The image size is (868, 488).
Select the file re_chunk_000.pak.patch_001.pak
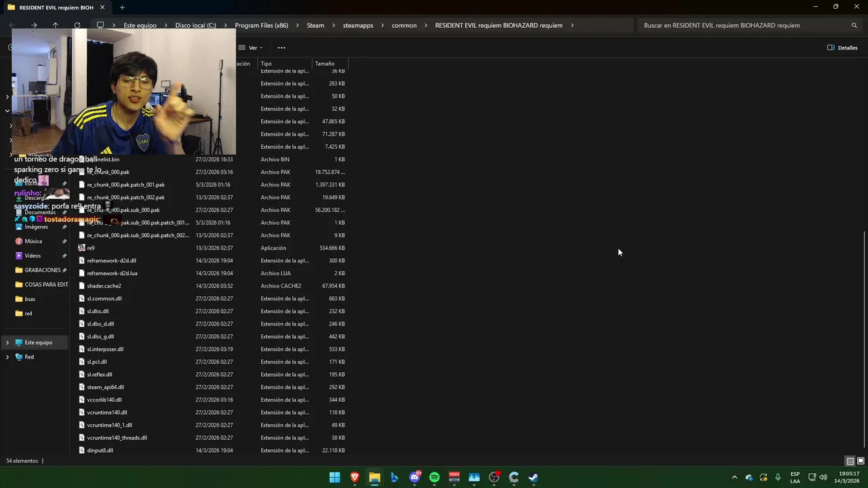click(125, 184)
